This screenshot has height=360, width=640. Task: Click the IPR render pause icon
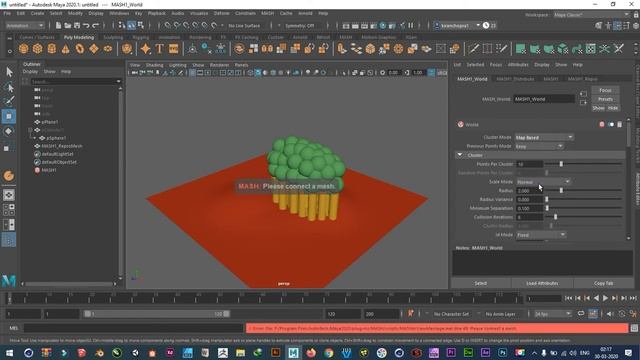[x=411, y=25]
